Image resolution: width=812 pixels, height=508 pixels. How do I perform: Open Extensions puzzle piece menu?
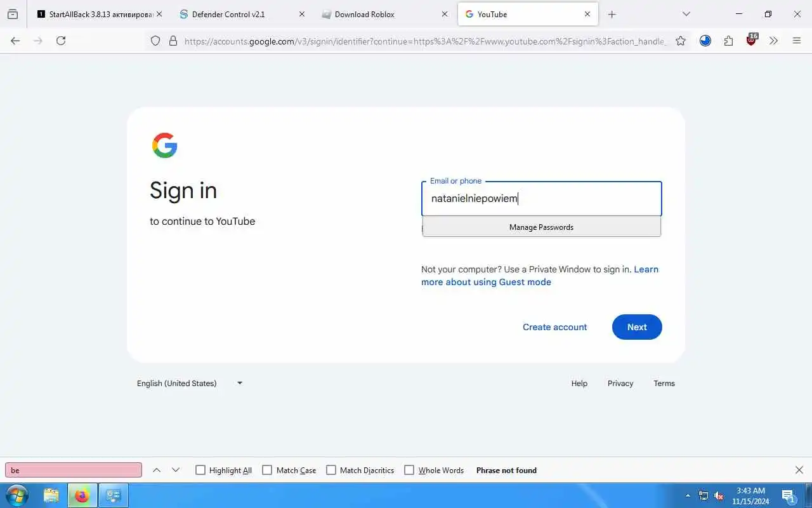tap(728, 41)
